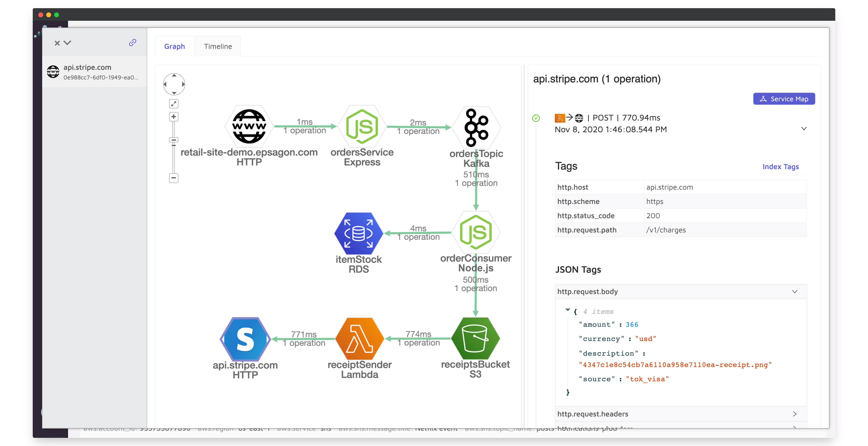
Task: Select the receiptsBucket S3 node icon
Action: tap(475, 339)
